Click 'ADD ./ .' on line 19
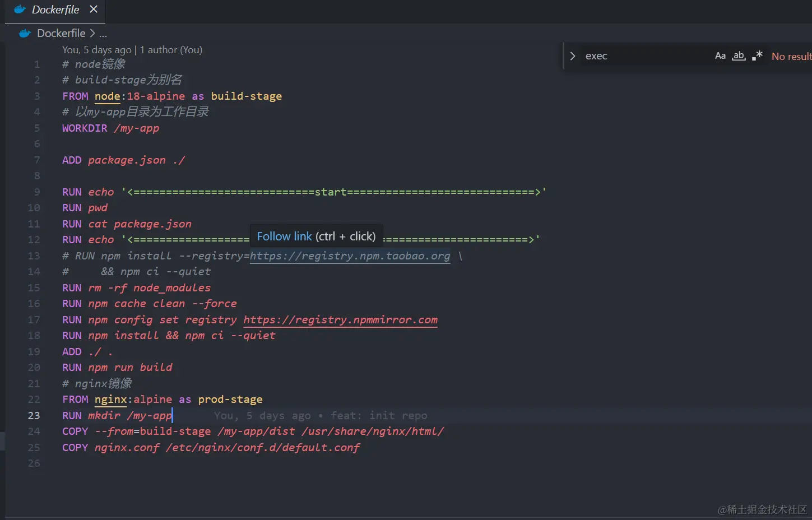 (87, 352)
